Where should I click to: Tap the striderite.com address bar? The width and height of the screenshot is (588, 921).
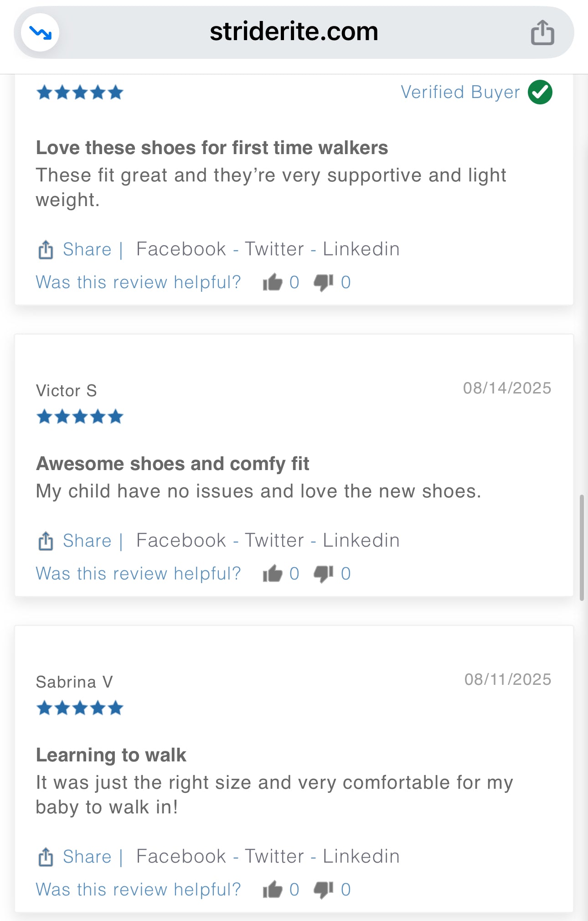pos(294,32)
